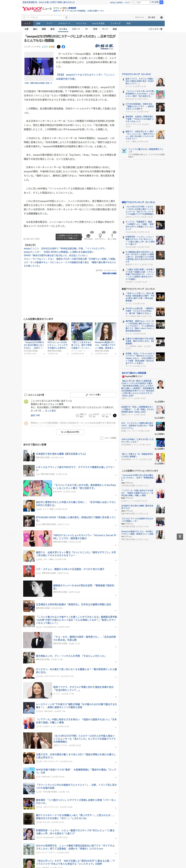The image size is (186, 868).
Task: Select the 経済 category
Action: [x=52, y=29]
